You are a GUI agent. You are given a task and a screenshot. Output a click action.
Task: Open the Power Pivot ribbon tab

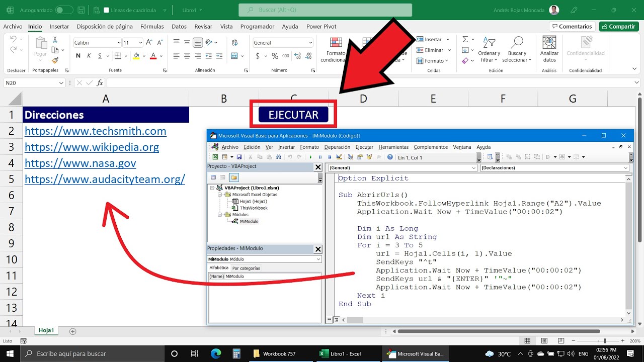click(x=321, y=26)
